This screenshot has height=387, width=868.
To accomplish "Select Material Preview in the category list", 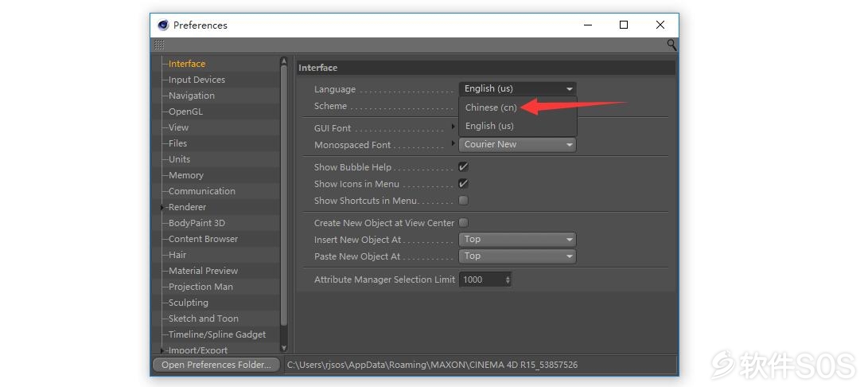I will [203, 271].
